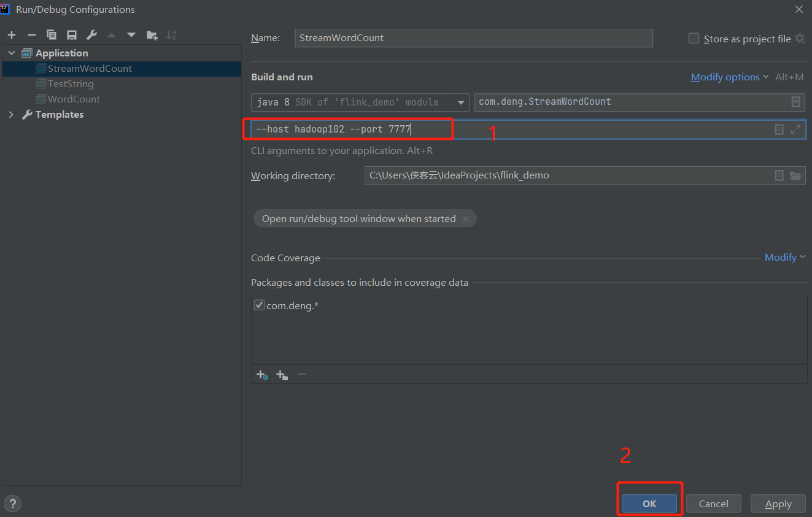Open Code Coverage Modify dropdown
812x517 pixels.
[x=785, y=258]
